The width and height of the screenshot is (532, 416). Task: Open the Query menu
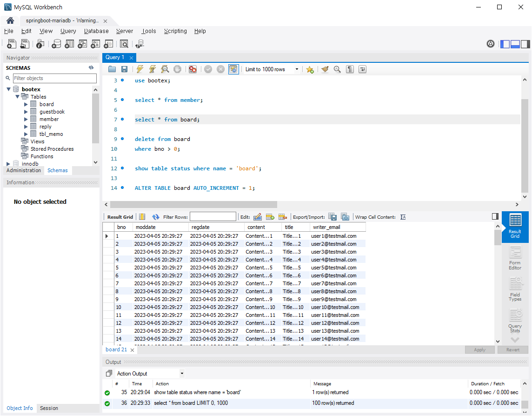(68, 31)
